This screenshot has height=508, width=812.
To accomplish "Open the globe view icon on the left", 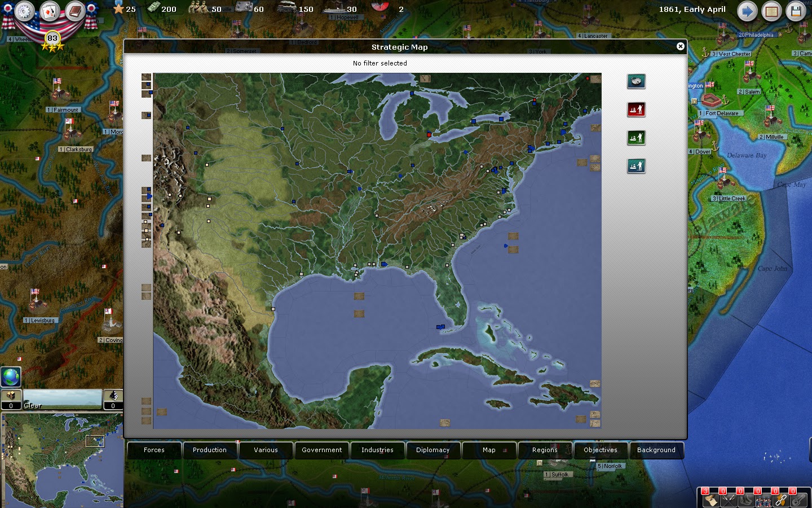I will (x=11, y=376).
